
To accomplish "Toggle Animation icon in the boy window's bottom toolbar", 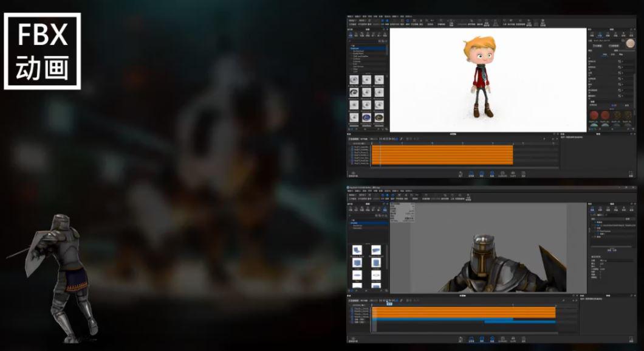I will click(492, 173).
